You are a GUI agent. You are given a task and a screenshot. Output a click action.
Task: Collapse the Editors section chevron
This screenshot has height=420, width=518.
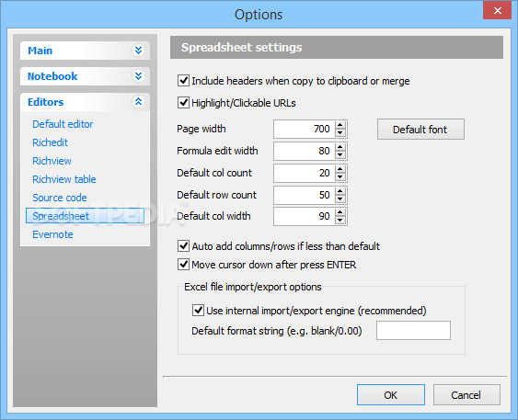pyautogui.click(x=138, y=102)
